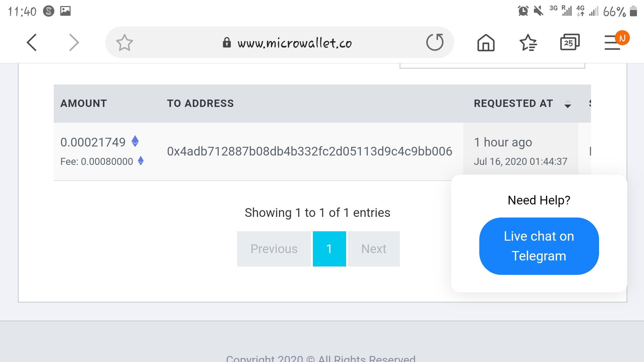The height and width of the screenshot is (362, 644).
Task: Open the browser home page icon
Action: point(486,43)
